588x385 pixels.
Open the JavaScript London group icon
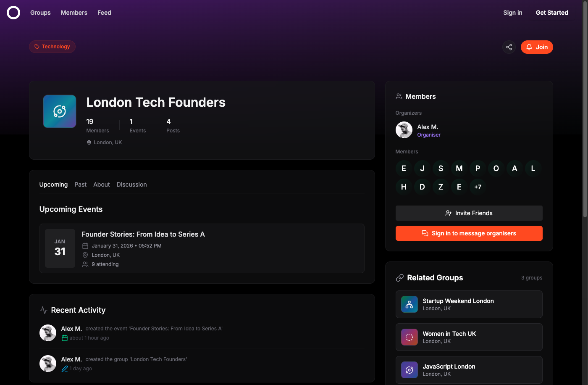(409, 370)
